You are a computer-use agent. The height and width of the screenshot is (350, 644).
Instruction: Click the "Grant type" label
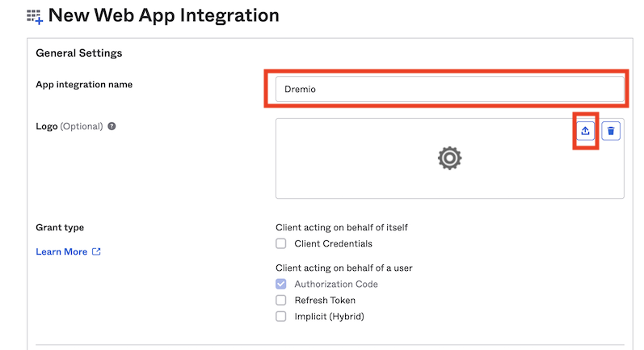tap(60, 227)
